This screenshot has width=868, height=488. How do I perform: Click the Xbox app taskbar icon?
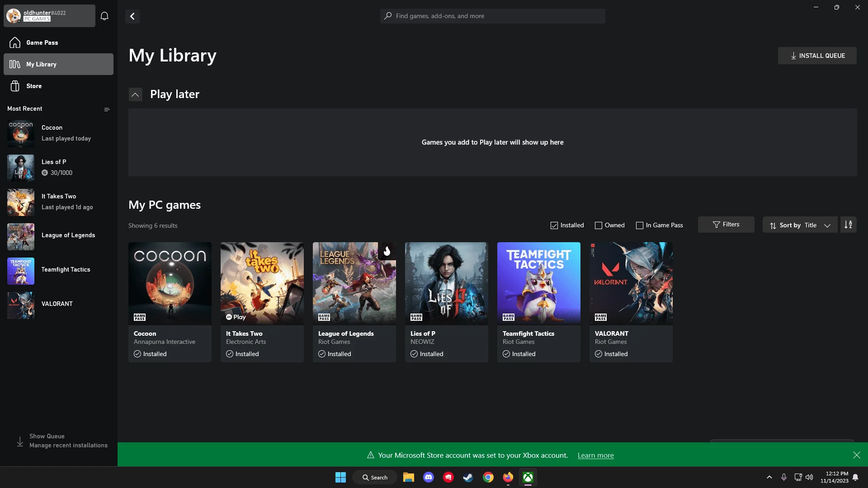coord(528,477)
